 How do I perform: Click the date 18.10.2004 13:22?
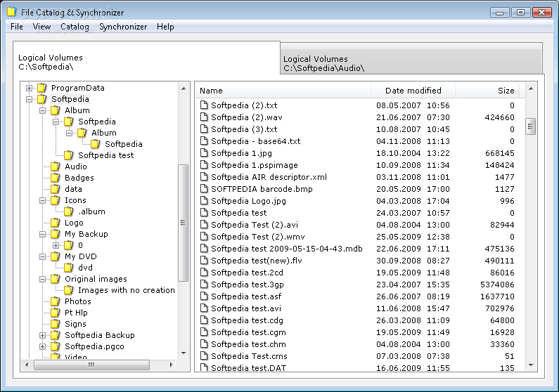413,153
